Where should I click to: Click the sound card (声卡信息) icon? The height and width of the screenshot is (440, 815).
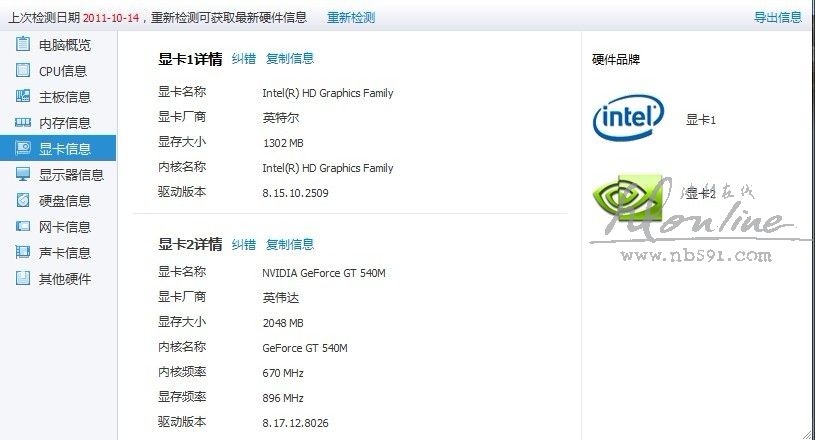point(23,252)
